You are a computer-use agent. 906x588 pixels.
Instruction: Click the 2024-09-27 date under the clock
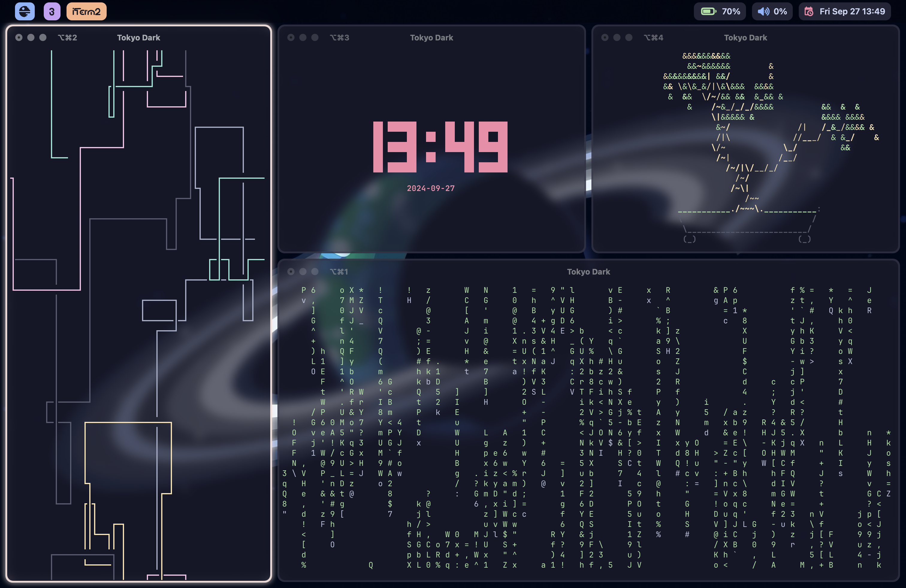(431, 188)
